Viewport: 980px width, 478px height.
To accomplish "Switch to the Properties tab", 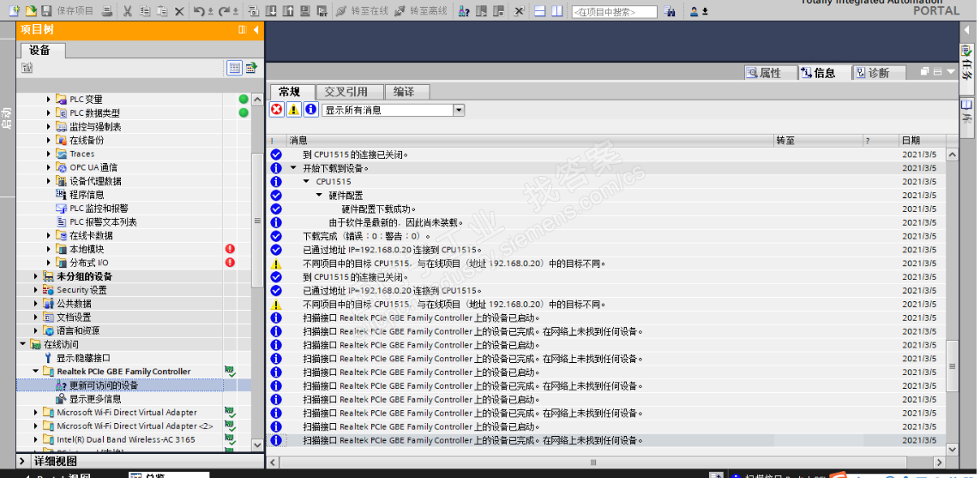I will 772,73.
